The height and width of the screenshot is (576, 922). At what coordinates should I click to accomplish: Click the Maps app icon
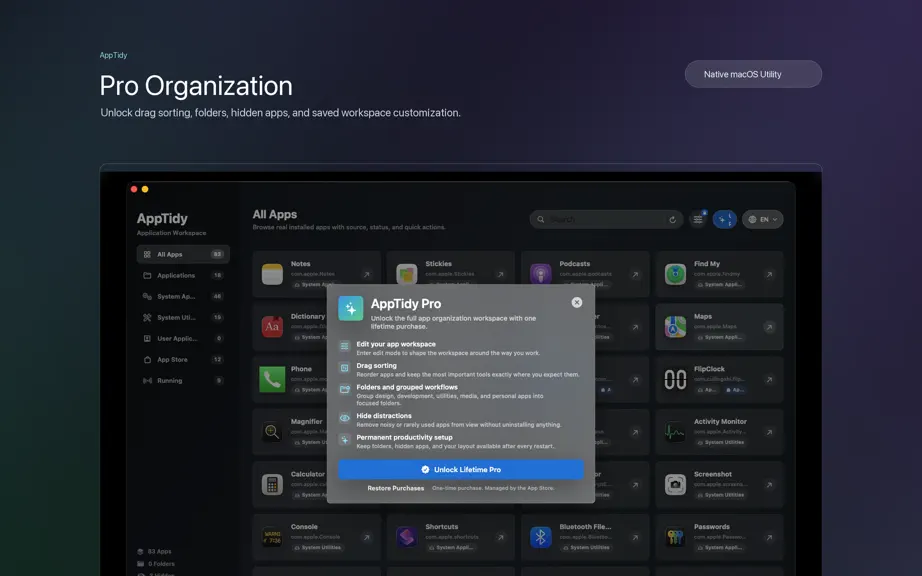[675, 327]
